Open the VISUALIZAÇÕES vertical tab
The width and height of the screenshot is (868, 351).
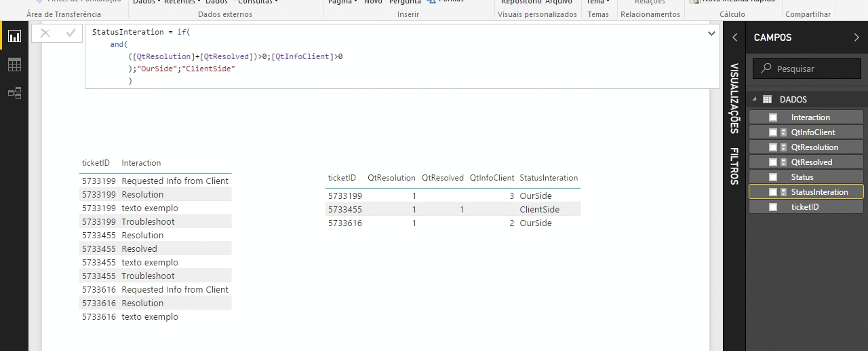coord(734,98)
